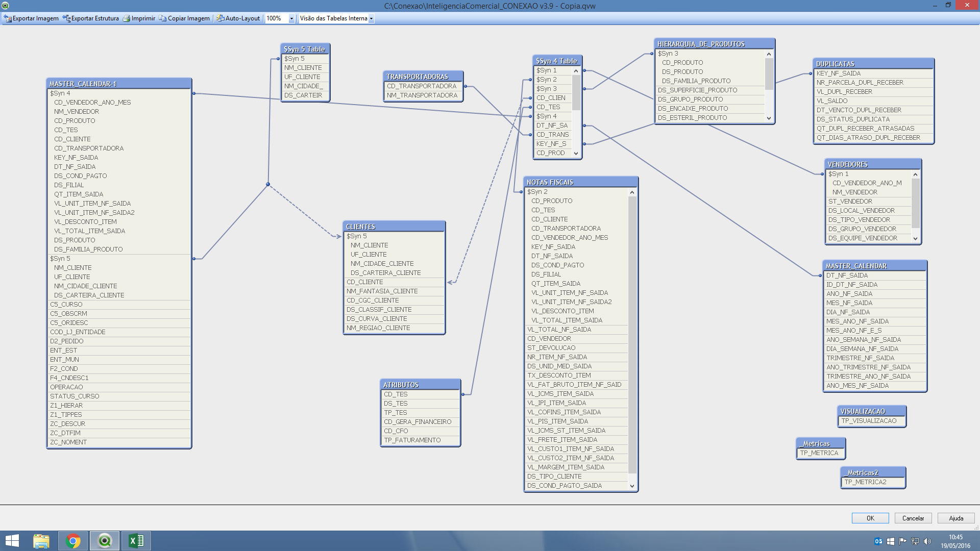Click the OK button
This screenshot has width=980, height=551.
point(870,518)
